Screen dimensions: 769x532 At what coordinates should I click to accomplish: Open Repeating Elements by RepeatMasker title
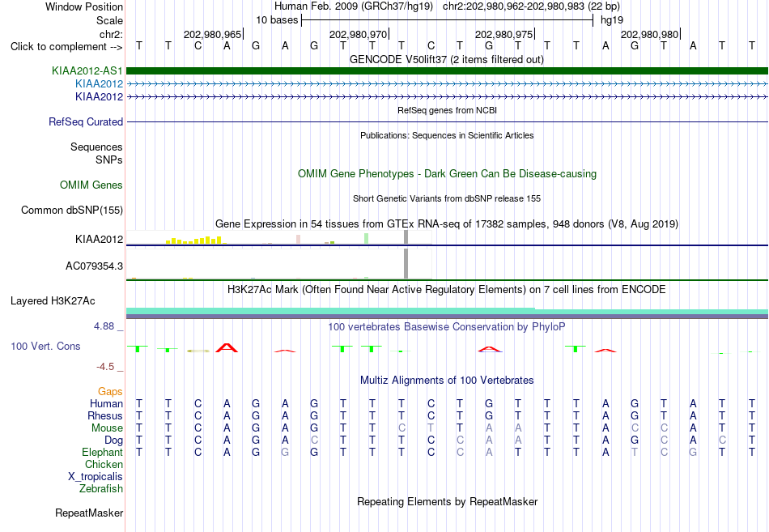coord(447,501)
